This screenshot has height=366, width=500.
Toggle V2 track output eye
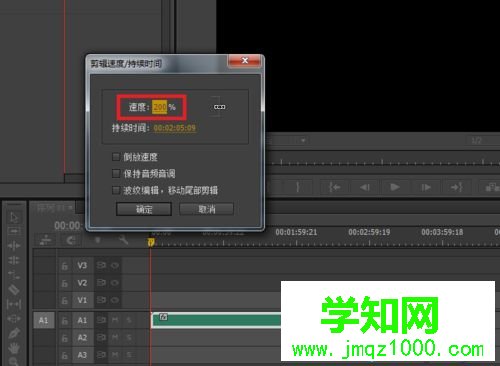pyautogui.click(x=115, y=283)
